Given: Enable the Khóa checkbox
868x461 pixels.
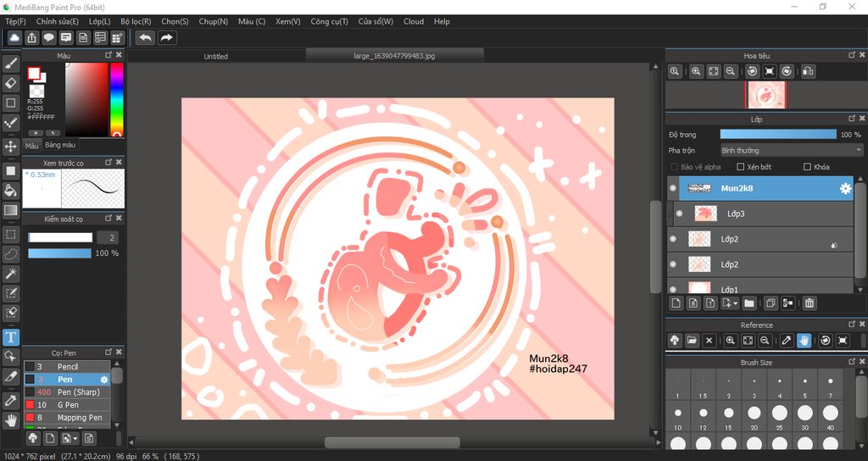Looking at the screenshot, I should 807,167.
